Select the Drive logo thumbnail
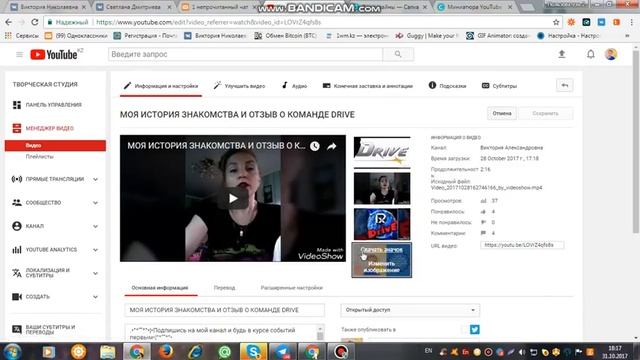 [382, 152]
